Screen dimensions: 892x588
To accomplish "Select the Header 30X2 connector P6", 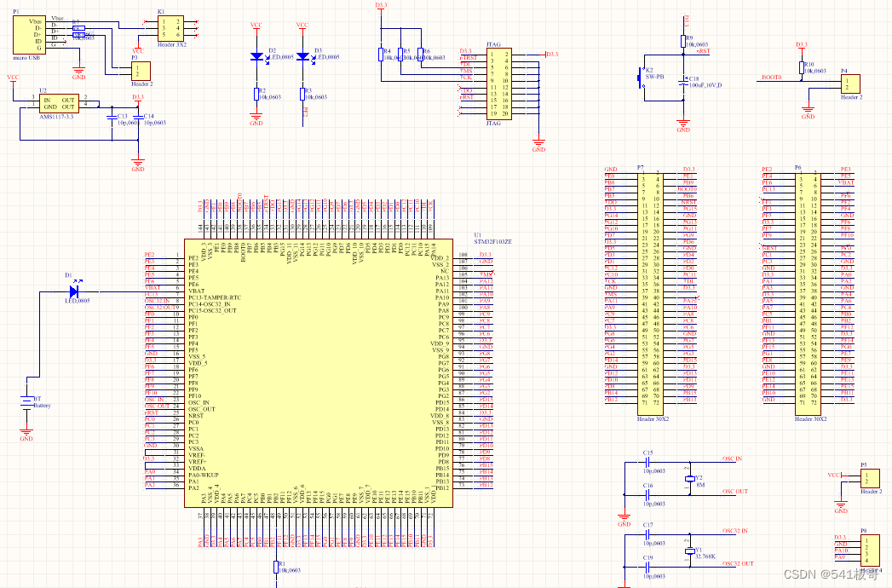I will tap(807, 285).
